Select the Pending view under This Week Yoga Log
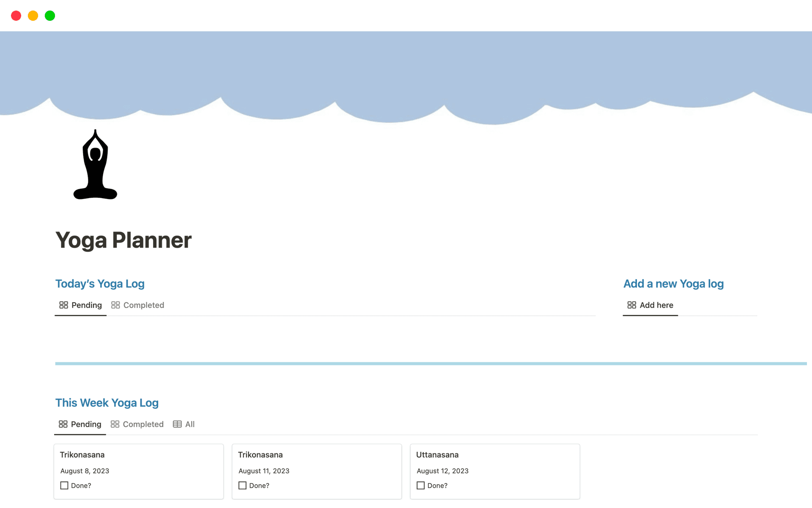This screenshot has height=508, width=812. tap(86, 424)
